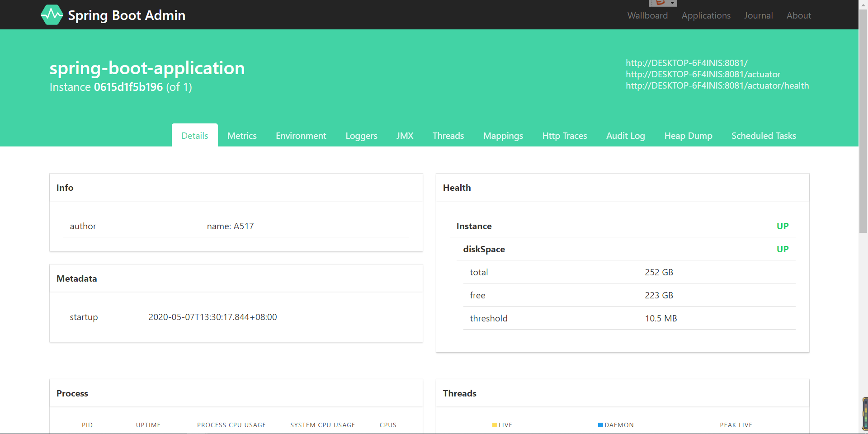Open the Applications page
868x434 pixels.
706,15
